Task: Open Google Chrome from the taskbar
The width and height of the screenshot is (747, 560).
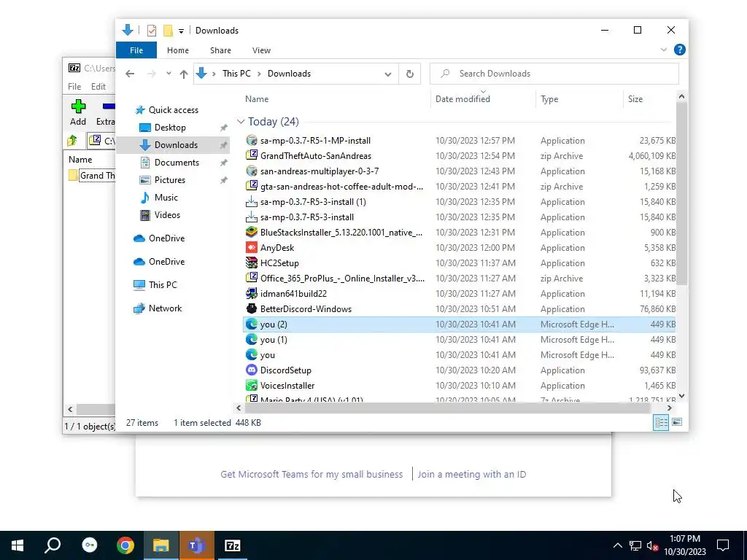Action: 125,545
